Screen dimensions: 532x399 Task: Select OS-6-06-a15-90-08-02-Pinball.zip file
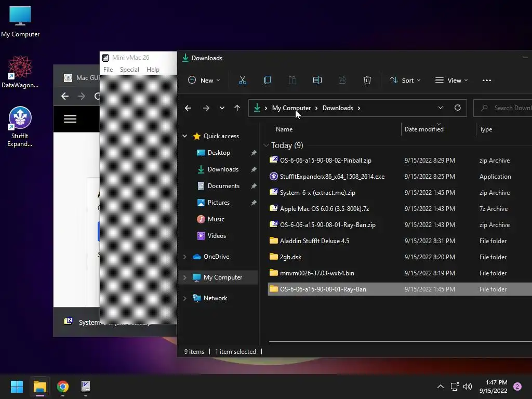pos(325,161)
